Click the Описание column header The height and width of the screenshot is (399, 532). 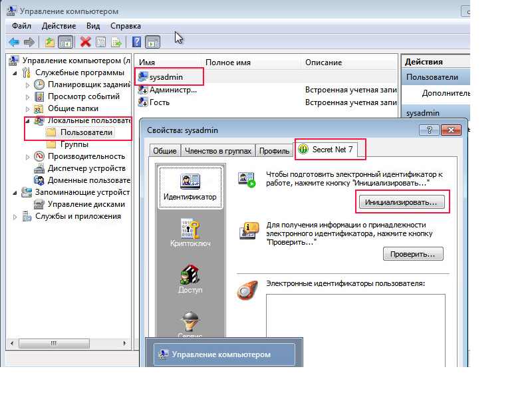tap(349, 63)
